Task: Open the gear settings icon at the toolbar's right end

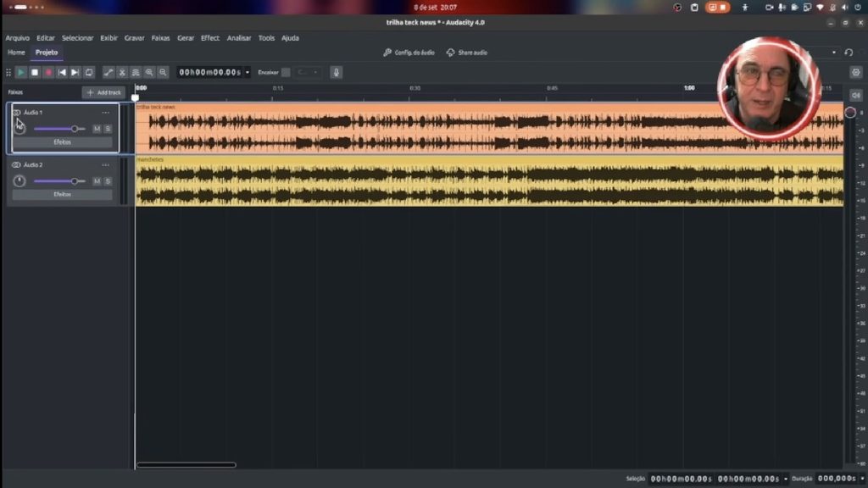Action: pos(856,73)
